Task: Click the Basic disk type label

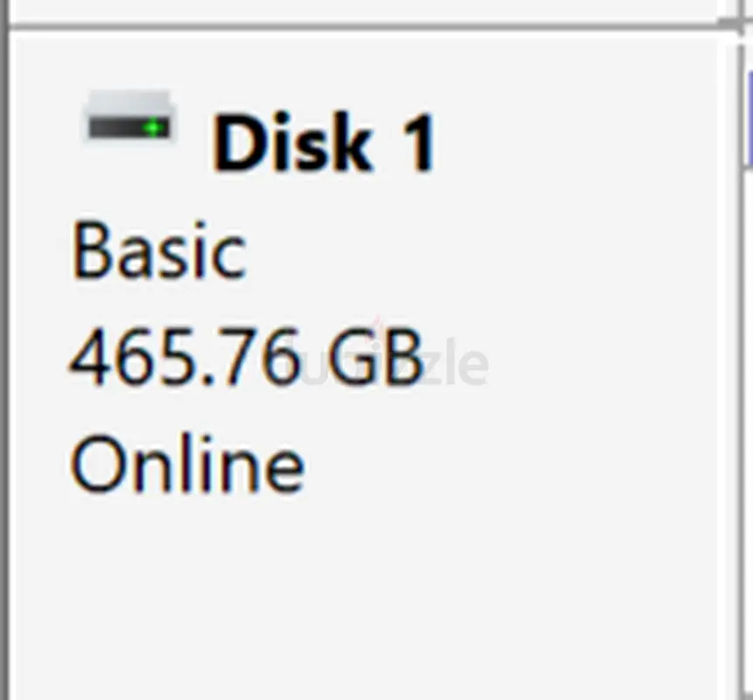Action: (158, 252)
